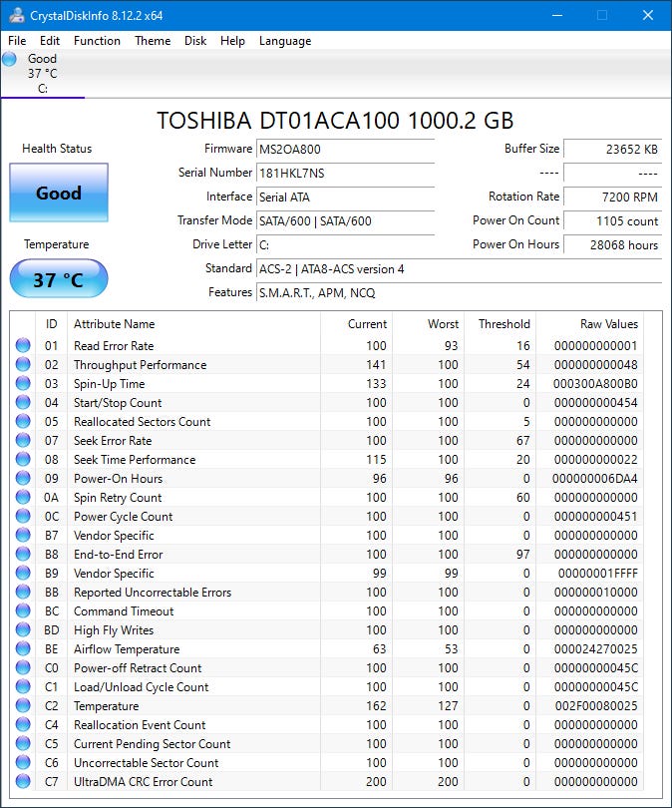Screen dimensions: 672x808
Task: Click the Raw Values column header
Action: click(608, 324)
